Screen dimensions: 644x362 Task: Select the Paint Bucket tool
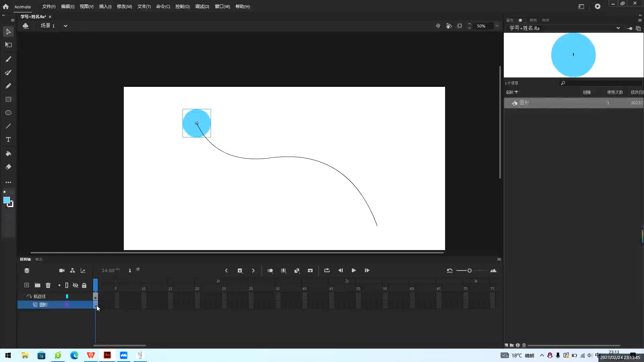click(8, 154)
